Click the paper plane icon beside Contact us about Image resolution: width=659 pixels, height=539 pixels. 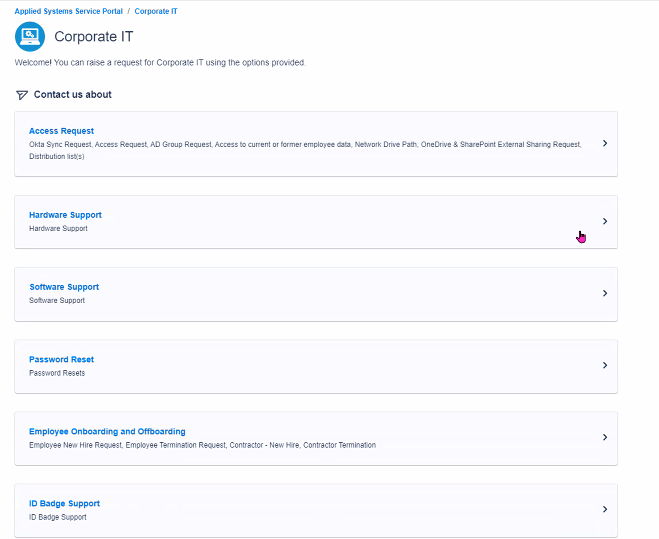(x=22, y=95)
